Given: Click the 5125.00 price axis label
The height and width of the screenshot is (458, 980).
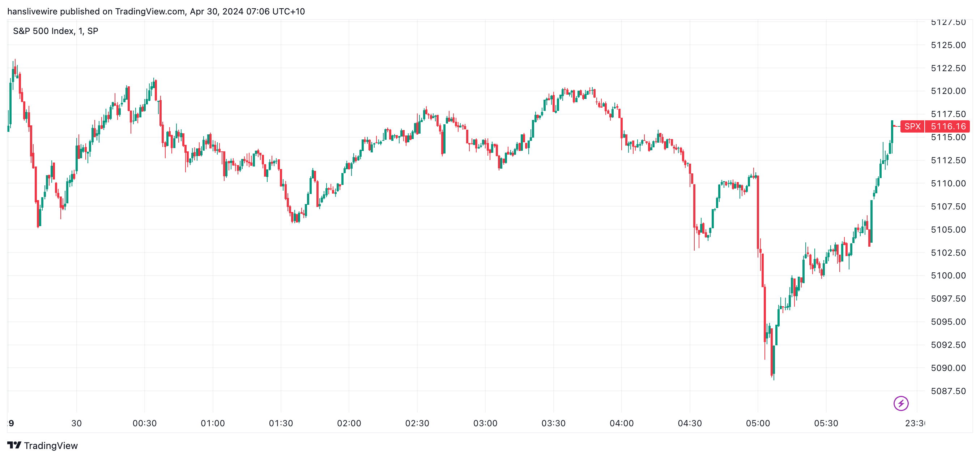Looking at the screenshot, I should tap(948, 45).
